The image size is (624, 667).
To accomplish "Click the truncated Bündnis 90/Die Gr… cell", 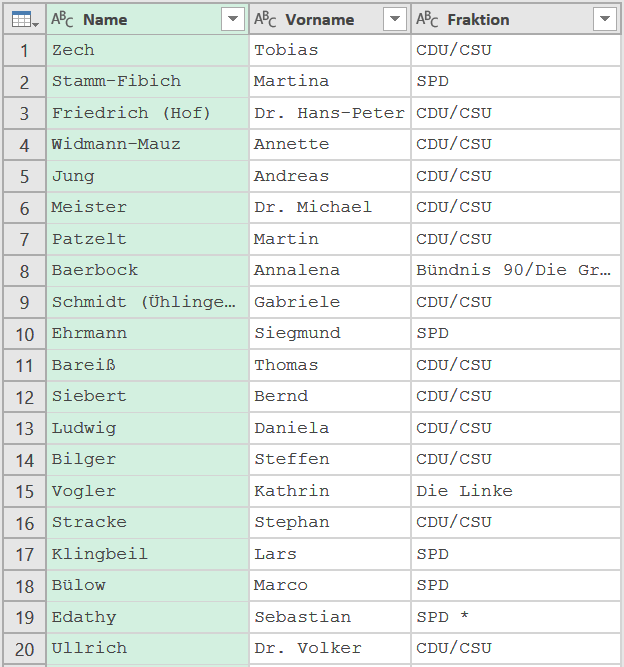I will pos(516,271).
